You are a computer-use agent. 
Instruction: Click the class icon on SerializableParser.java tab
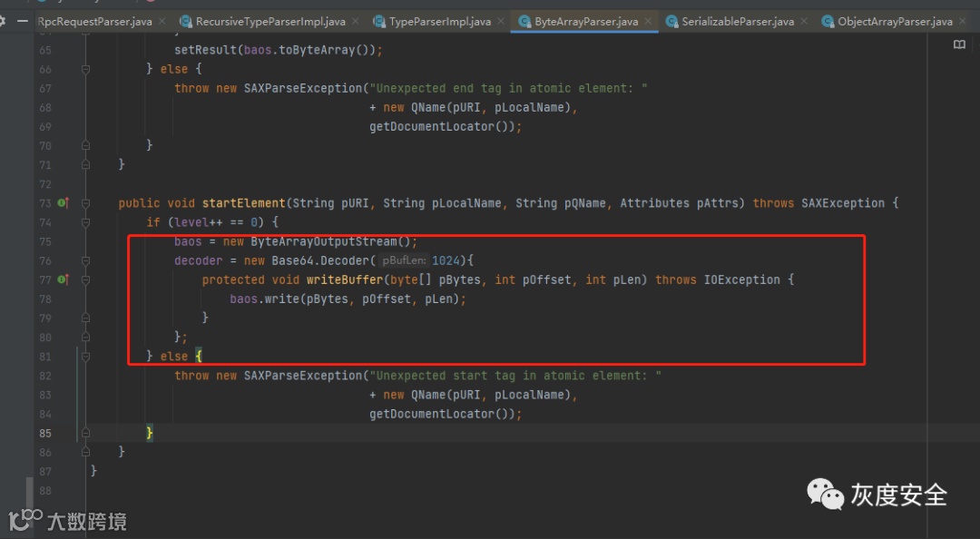[x=671, y=22]
